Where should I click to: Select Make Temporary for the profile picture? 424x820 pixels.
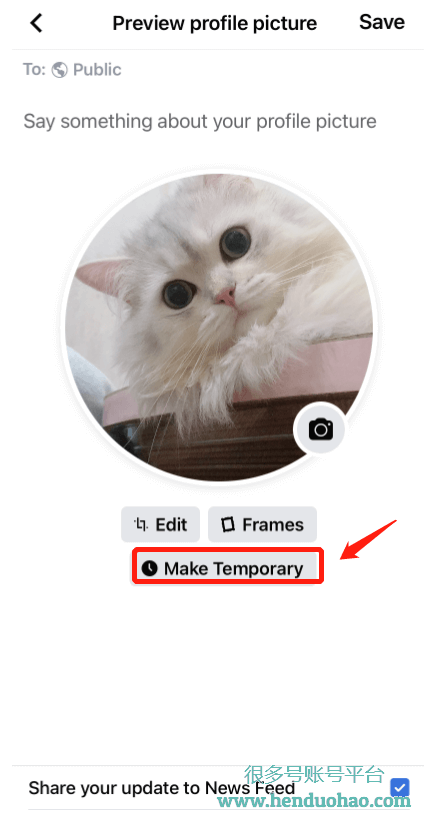(227, 568)
